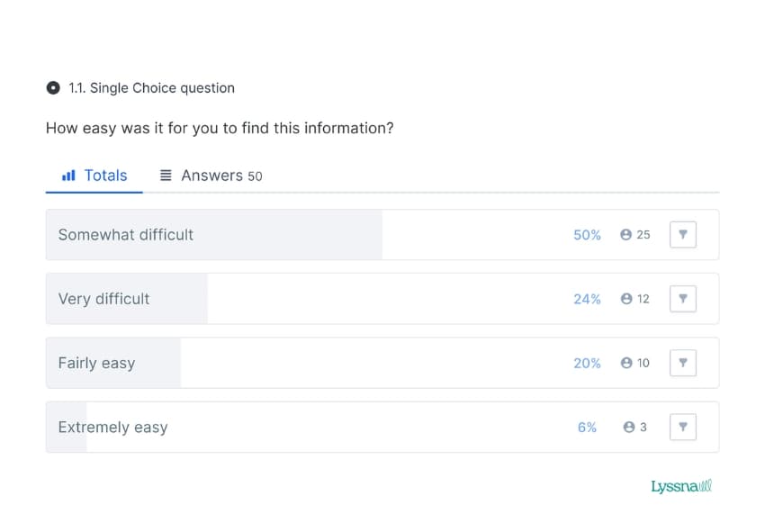The width and height of the screenshot is (765, 532).
Task: Open the filter icon for Fairly easy
Action: tap(683, 362)
